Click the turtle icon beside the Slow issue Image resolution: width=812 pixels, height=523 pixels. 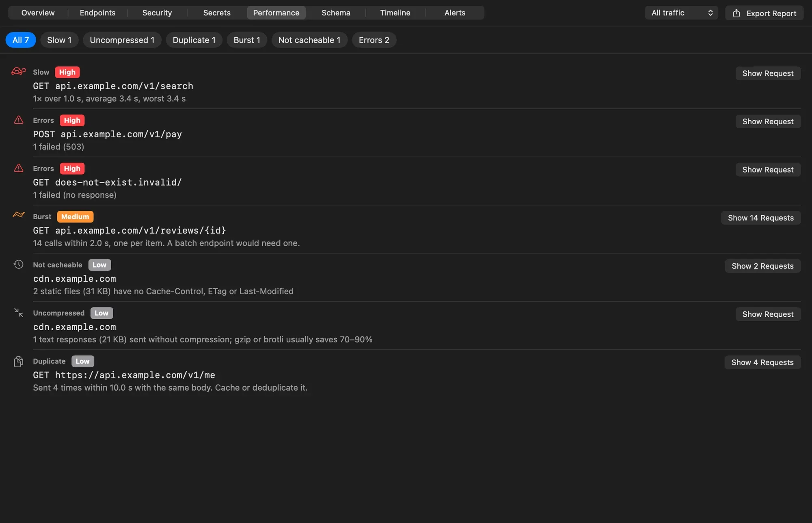pyautogui.click(x=18, y=72)
